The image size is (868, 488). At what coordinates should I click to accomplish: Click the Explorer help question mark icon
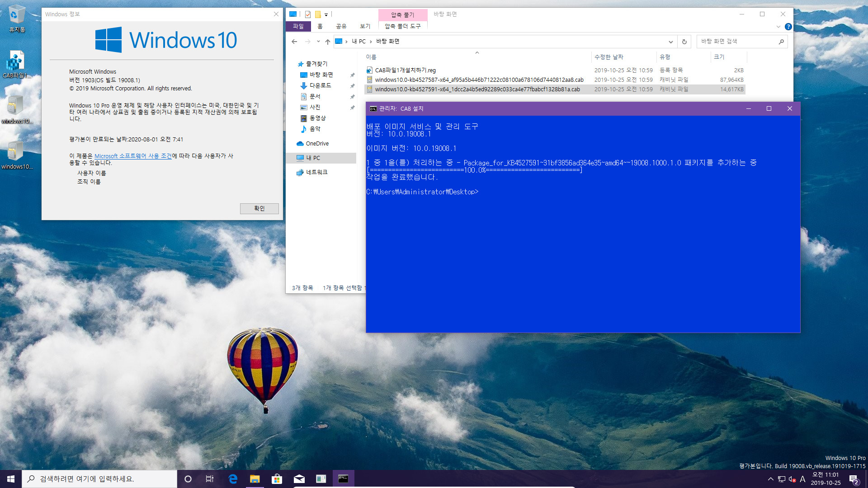788,27
